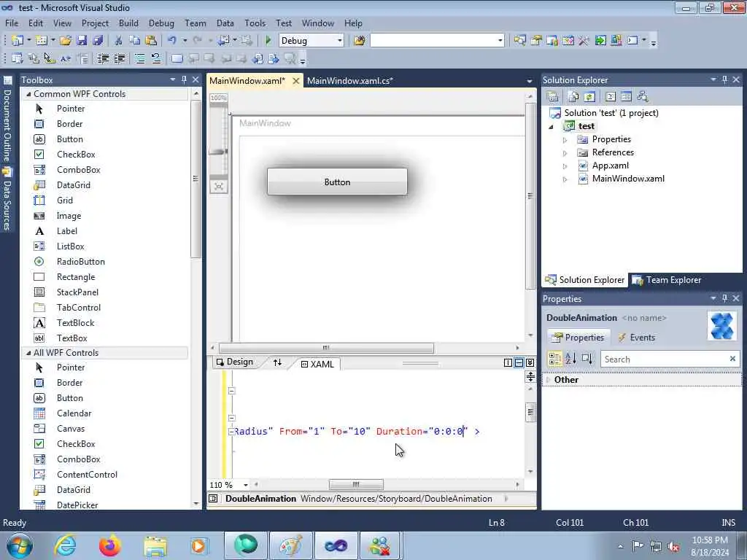Click the DoubleAnimation breadcrumb element
The image size is (747, 560).
pos(260,499)
